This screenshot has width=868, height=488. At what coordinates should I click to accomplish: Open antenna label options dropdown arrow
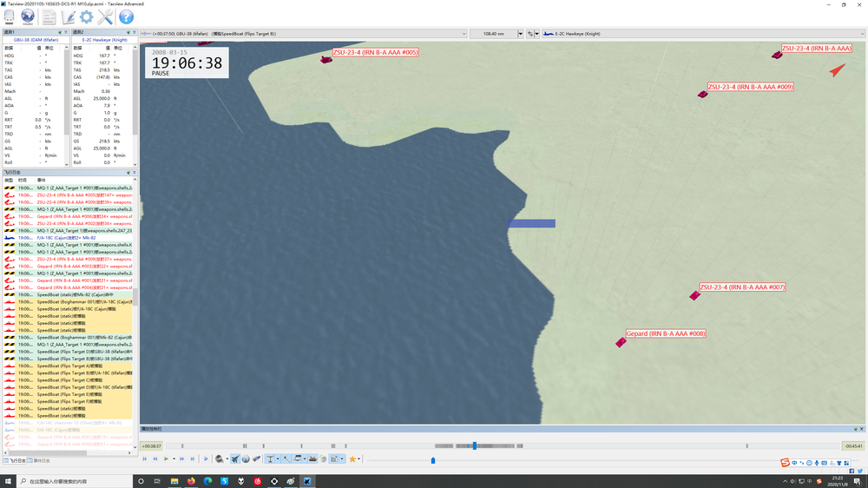278,458
